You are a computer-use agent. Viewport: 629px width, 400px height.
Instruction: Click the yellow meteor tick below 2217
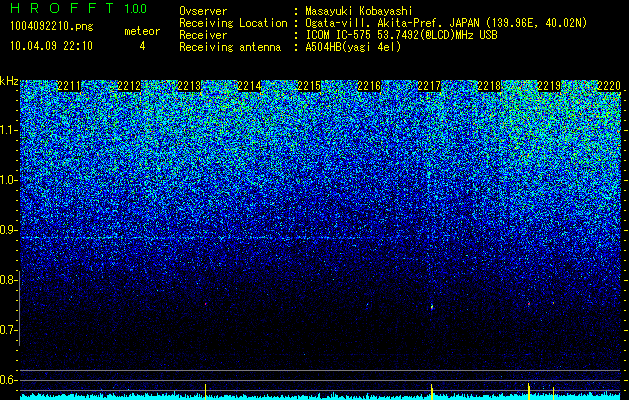tap(432, 392)
